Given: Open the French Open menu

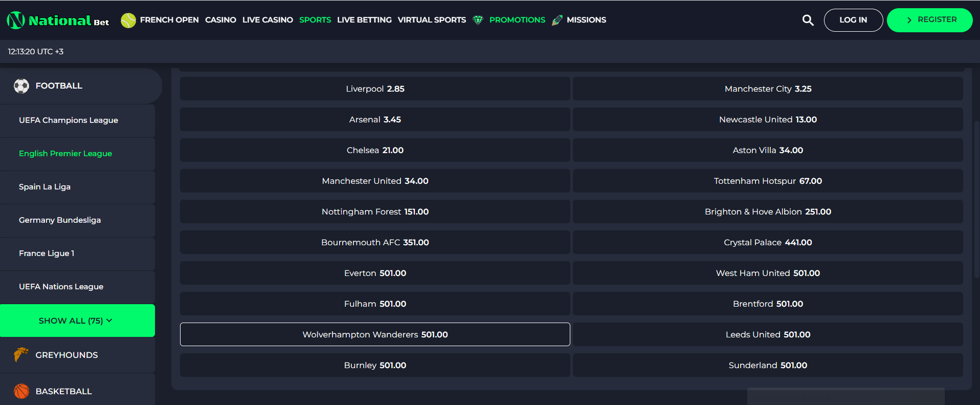Looking at the screenshot, I should coord(169,20).
